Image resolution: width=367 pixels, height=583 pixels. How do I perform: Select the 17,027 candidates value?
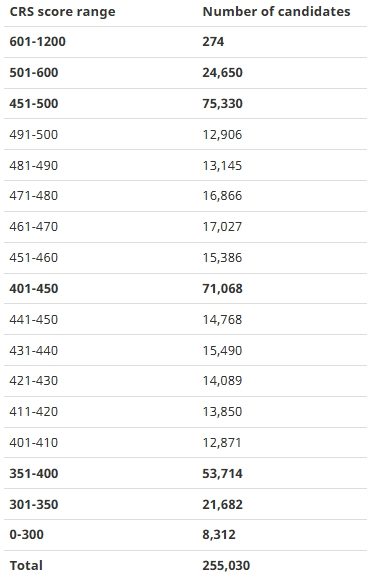[222, 227]
